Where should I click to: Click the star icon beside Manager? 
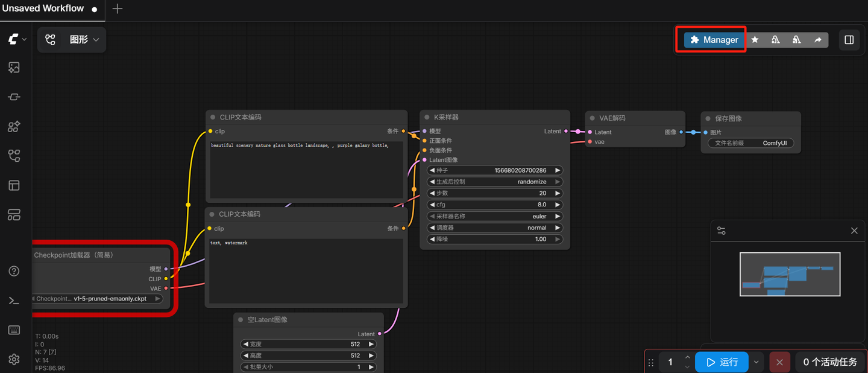(x=755, y=40)
